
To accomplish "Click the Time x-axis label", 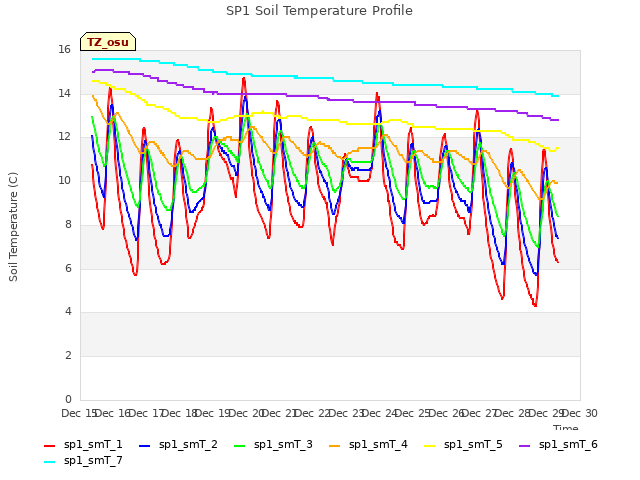I will tap(566, 427).
